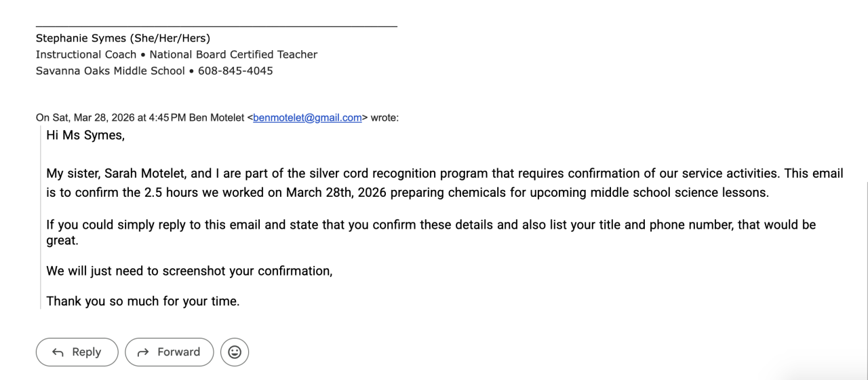Click the phone number 608-845-4045
868x380 pixels.
[235, 71]
